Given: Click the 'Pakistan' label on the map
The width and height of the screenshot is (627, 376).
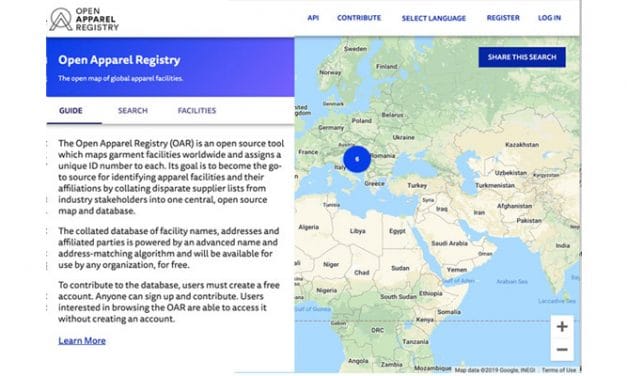Looking at the screenshot, I should (529, 220).
